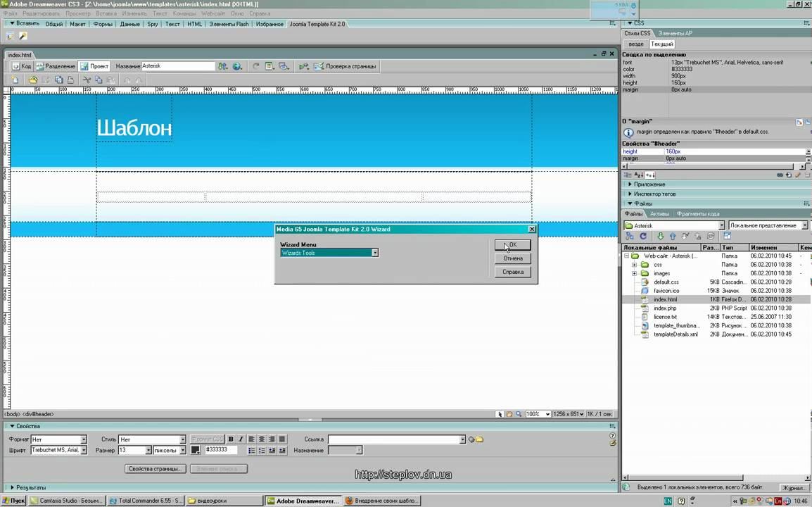Image resolution: width=812 pixels, height=507 pixels.
Task: Toggle Align left in Properties panel
Action: (252, 439)
